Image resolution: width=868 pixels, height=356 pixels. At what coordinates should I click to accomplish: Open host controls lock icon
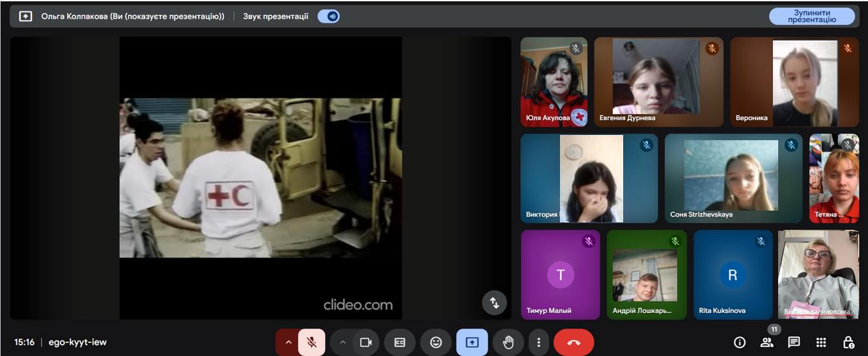point(848,342)
